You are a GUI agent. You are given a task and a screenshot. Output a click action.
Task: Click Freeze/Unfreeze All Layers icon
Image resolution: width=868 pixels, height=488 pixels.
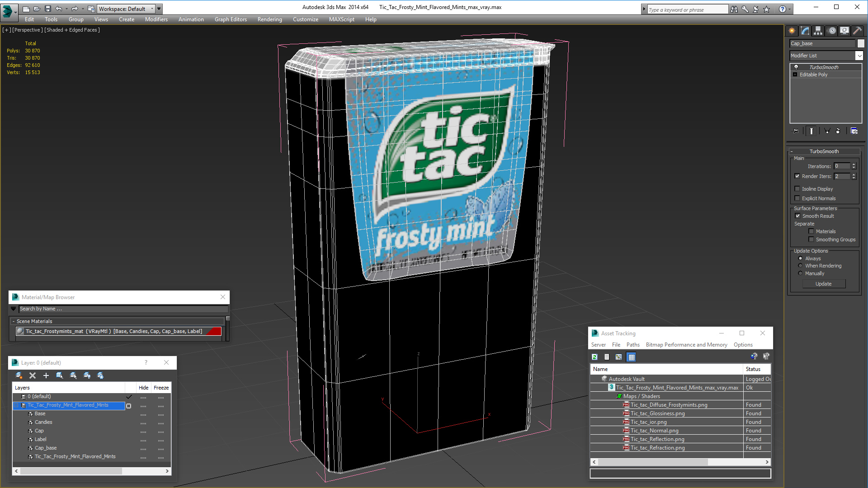[100, 375]
